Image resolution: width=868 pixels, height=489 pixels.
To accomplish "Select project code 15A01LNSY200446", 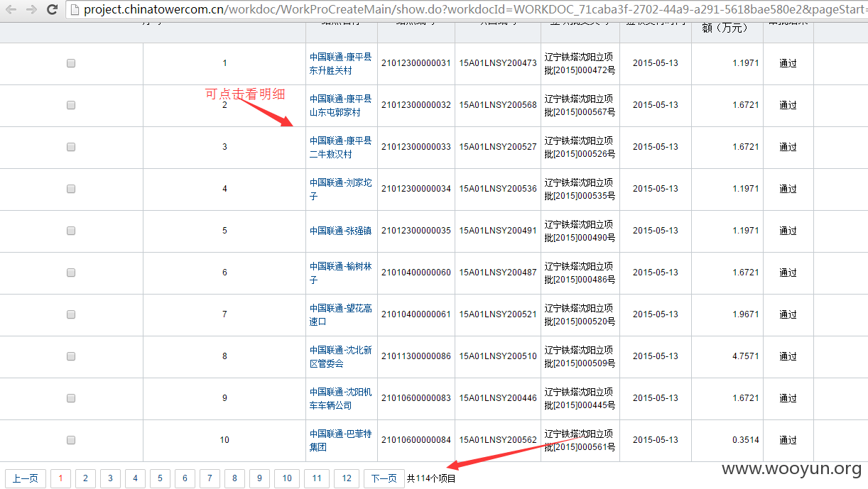I will coord(498,398).
